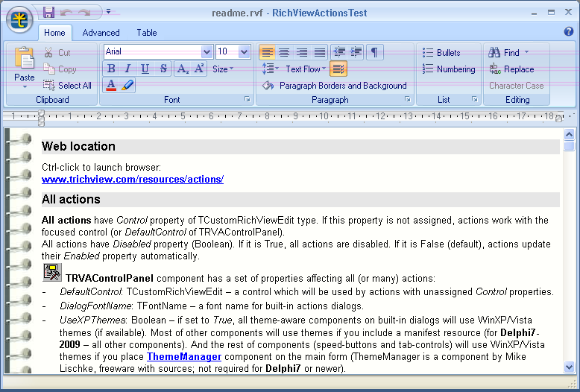580x392 pixels.
Task: Expand the font size 10 dropdown
Action: tap(244, 51)
